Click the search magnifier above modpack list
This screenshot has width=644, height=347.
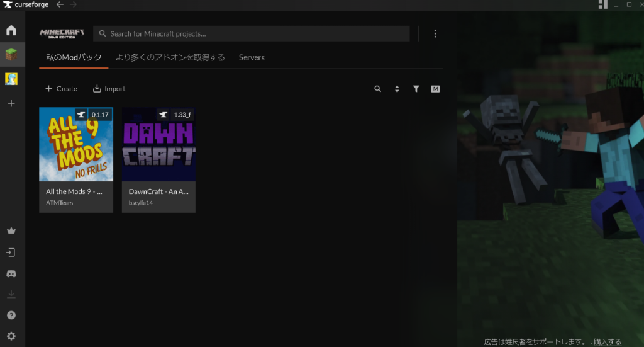click(377, 89)
